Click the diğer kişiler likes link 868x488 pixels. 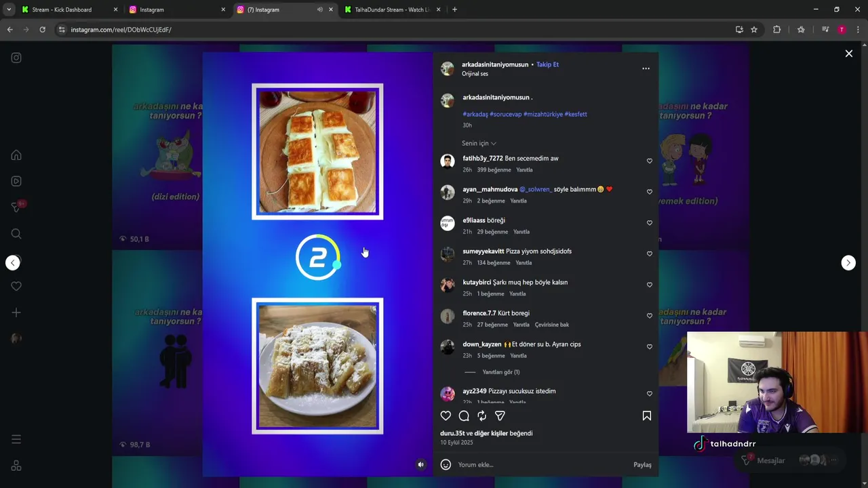491,433
